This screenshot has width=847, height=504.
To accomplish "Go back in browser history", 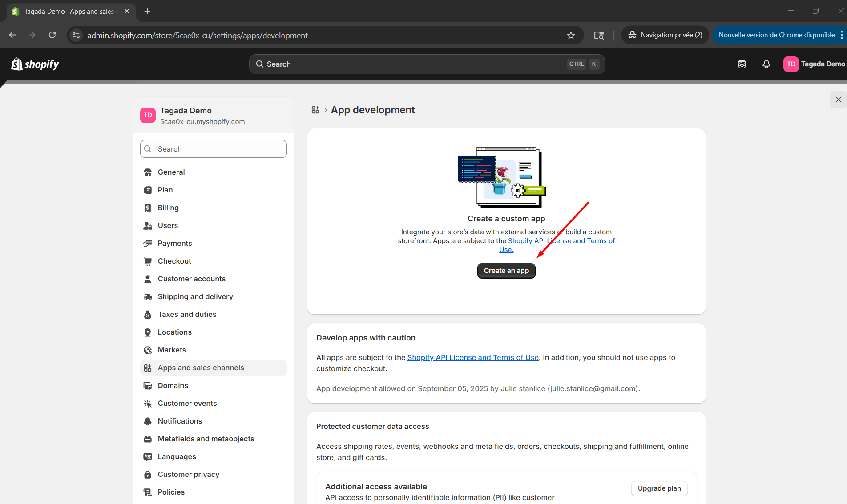I will tap(12, 35).
